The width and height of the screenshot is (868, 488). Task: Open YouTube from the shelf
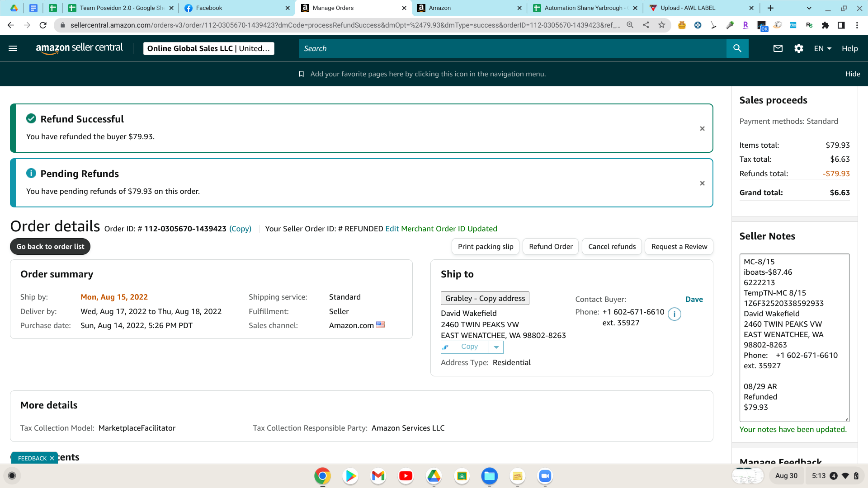click(406, 476)
